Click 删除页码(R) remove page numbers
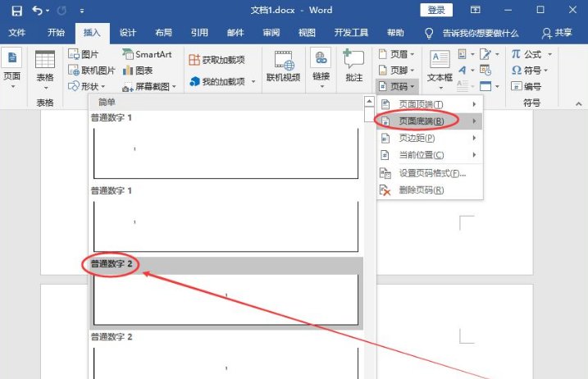The image size is (588, 379). pyautogui.click(x=429, y=189)
